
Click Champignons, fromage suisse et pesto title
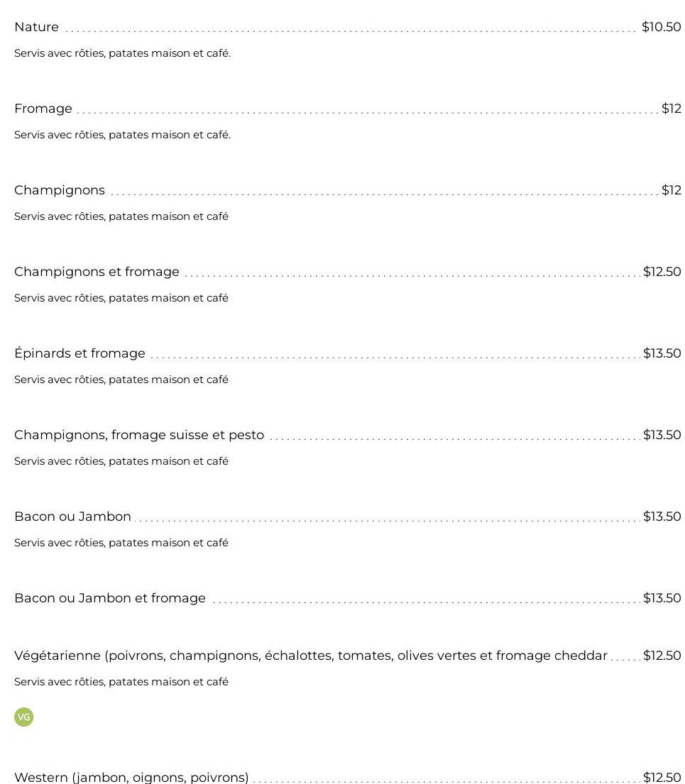pyautogui.click(x=139, y=435)
